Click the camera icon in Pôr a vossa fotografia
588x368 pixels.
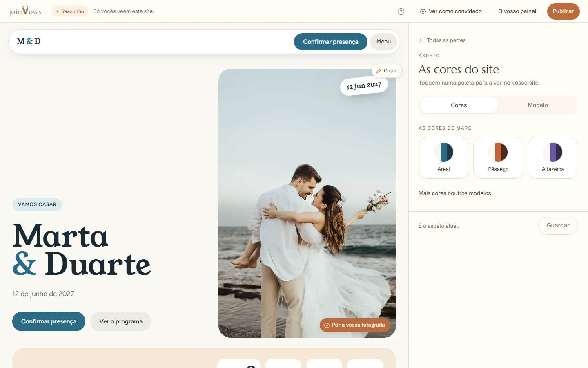click(327, 325)
